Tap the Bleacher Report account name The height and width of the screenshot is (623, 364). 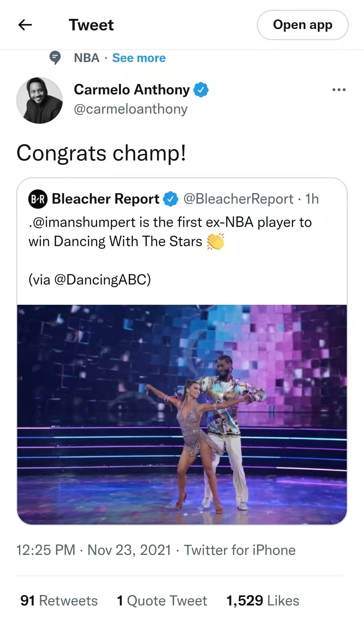tap(105, 199)
